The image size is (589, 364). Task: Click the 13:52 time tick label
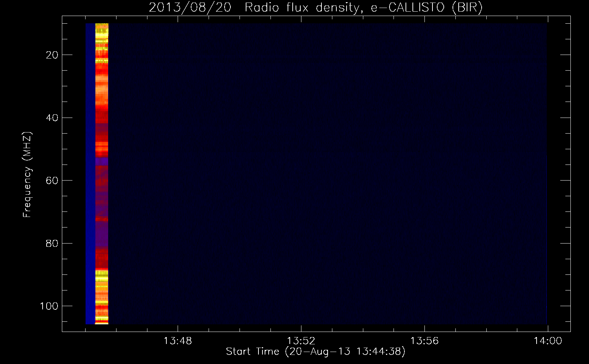[301, 341]
